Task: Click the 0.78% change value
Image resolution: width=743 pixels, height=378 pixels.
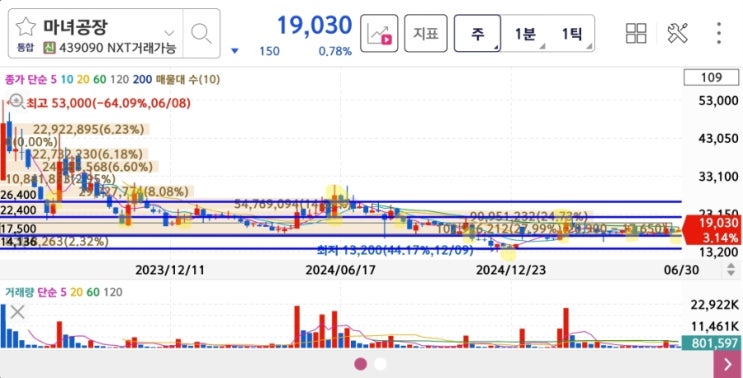Action: pos(335,51)
